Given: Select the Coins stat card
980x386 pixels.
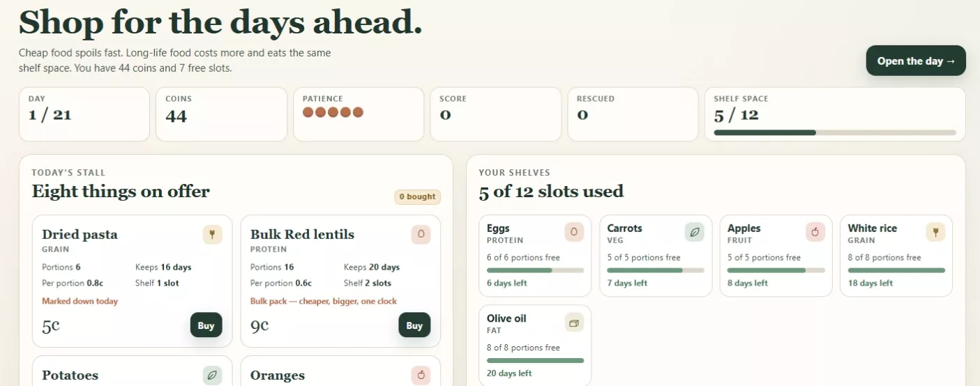Looking at the screenshot, I should (x=221, y=114).
